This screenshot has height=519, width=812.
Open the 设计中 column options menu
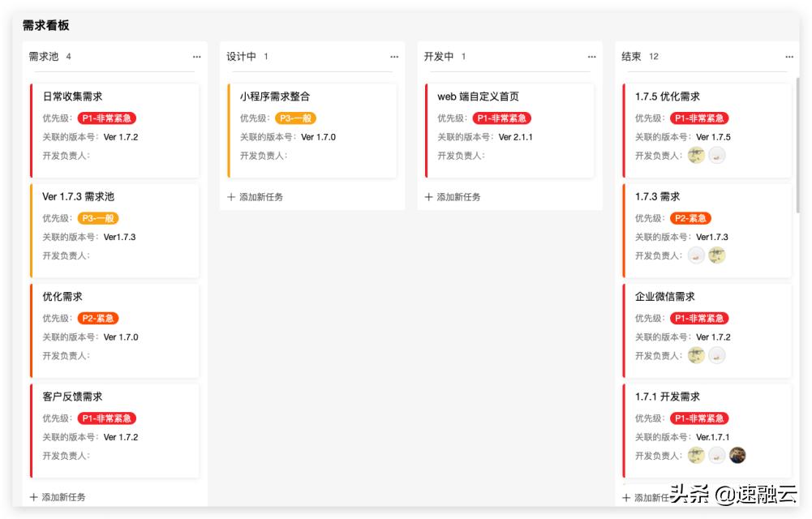tap(394, 57)
